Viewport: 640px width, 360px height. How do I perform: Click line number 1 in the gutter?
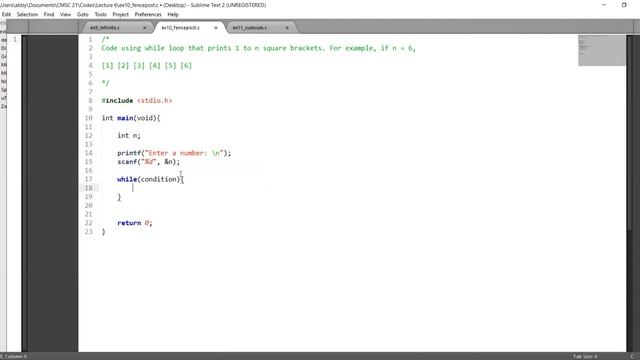91,40
